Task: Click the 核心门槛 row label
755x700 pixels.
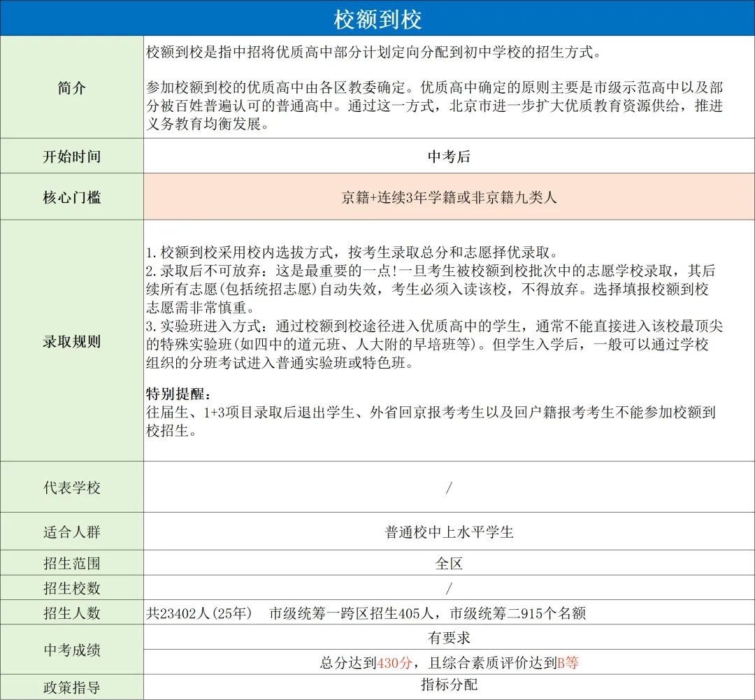Action: (72, 197)
